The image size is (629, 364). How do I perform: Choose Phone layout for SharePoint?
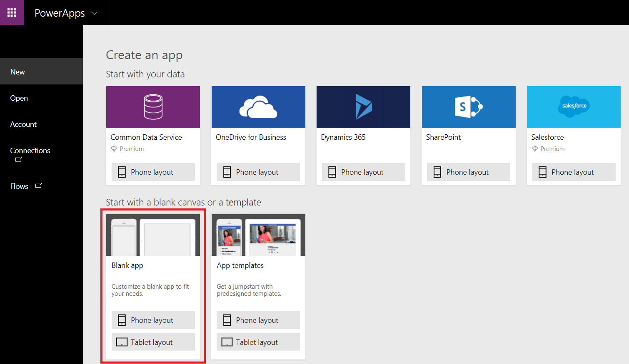(469, 172)
